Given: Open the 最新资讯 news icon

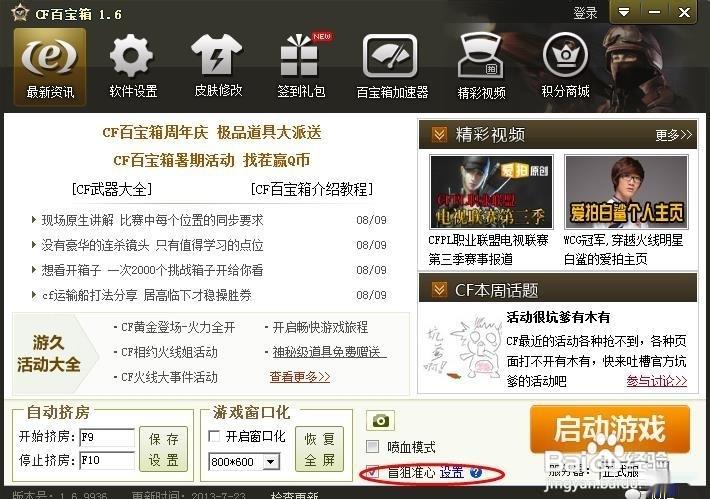Looking at the screenshot, I should point(50,67).
